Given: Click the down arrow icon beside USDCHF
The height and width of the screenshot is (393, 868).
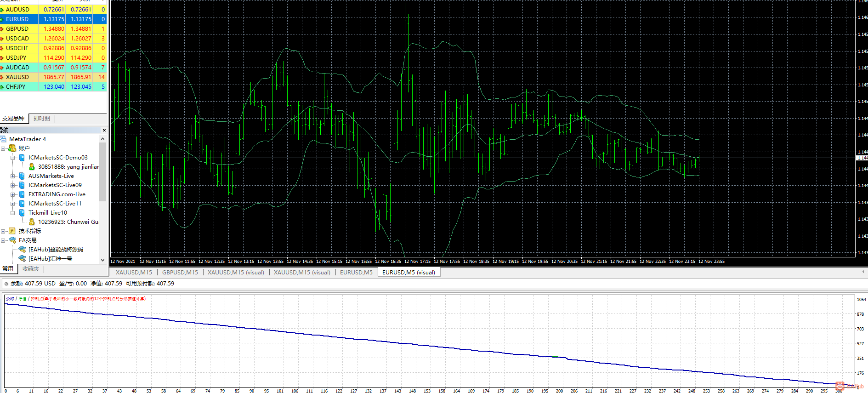Looking at the screenshot, I should pos(2,48).
